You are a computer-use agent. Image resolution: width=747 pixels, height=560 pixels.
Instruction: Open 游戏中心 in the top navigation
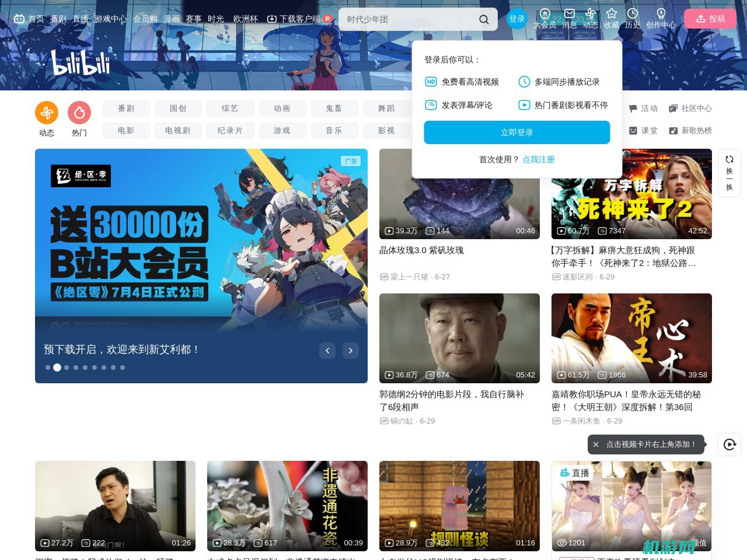(x=111, y=19)
